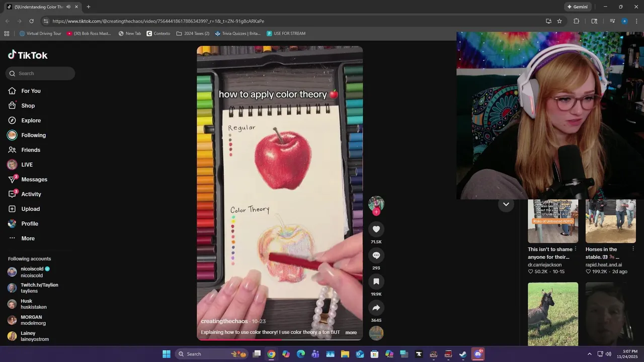Viewport: 644px width, 362px height.
Task: Open the Explore page
Action: [31, 121]
